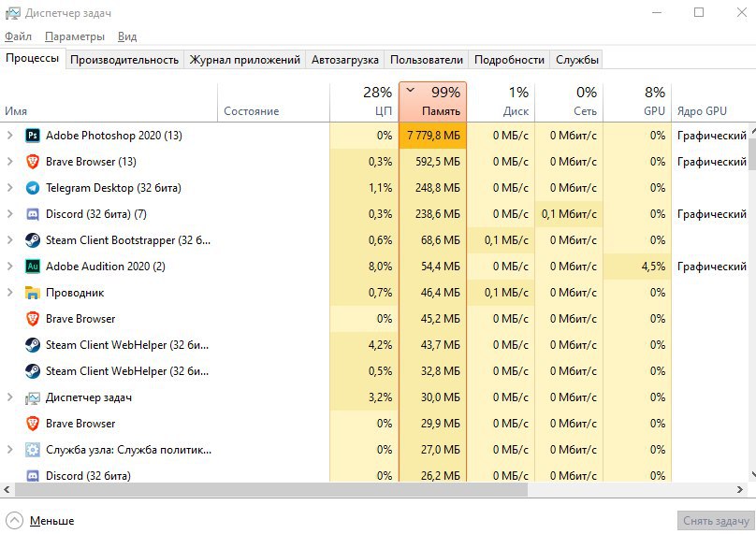756x534 pixels.
Task: Sort by the Состояние column header
Action: click(273, 102)
